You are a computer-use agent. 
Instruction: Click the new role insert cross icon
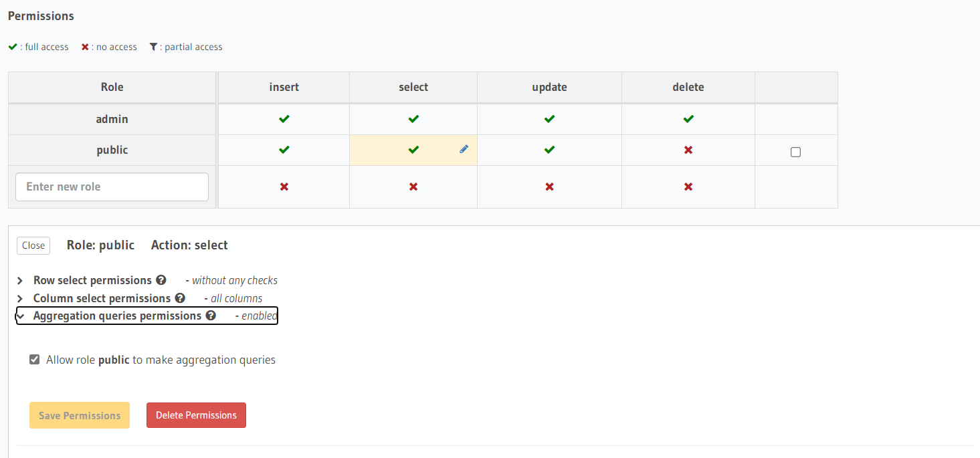284,187
